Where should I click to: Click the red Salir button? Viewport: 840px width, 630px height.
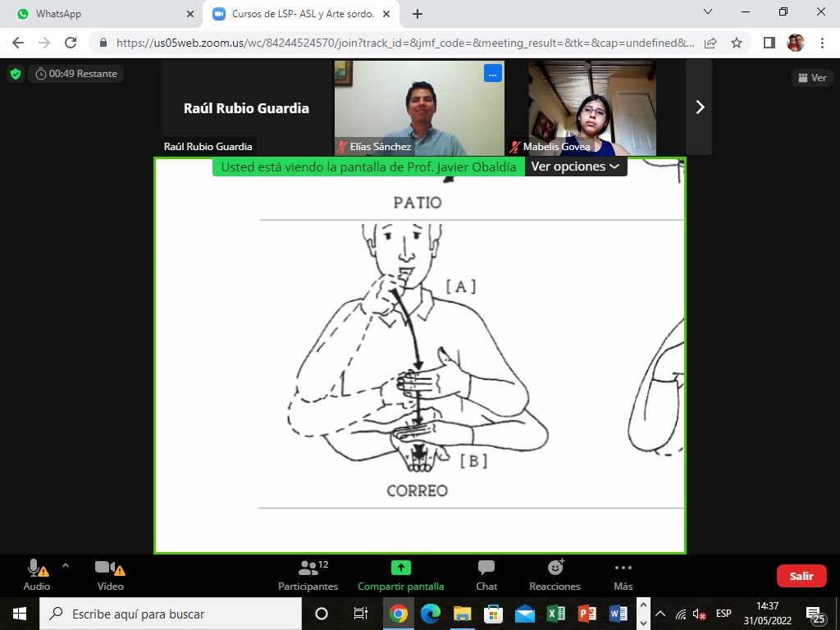tap(801, 576)
